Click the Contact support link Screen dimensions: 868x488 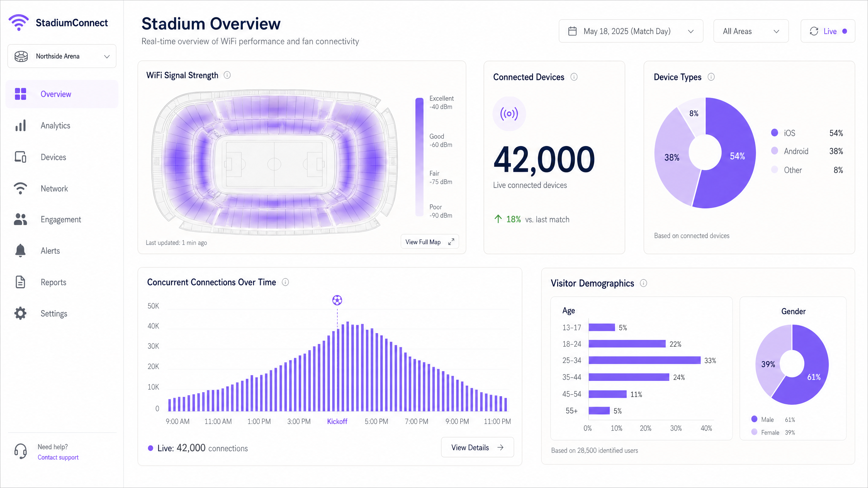[58, 457]
